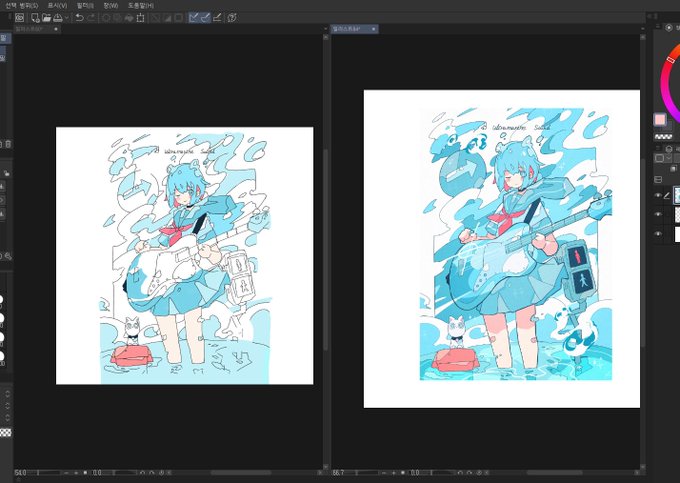Click the left canvas zoom value 54.0
The height and width of the screenshot is (483, 680).
[x=20, y=473]
